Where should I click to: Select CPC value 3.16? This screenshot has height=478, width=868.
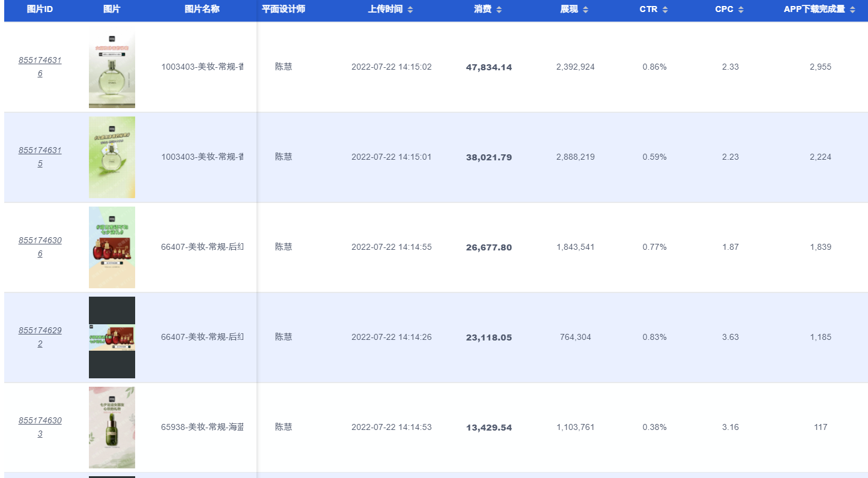(730, 427)
